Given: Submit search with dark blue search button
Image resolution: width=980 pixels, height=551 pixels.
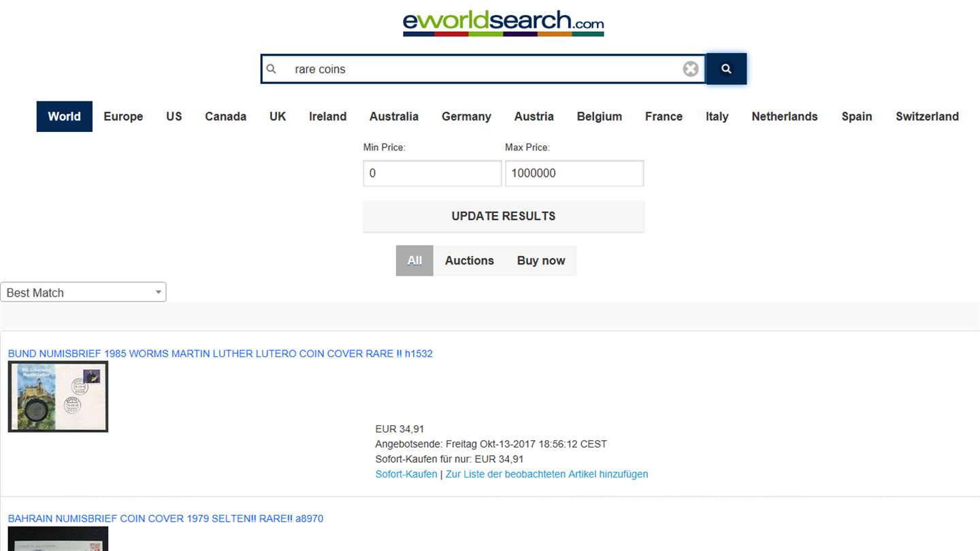Looking at the screenshot, I should [726, 69].
